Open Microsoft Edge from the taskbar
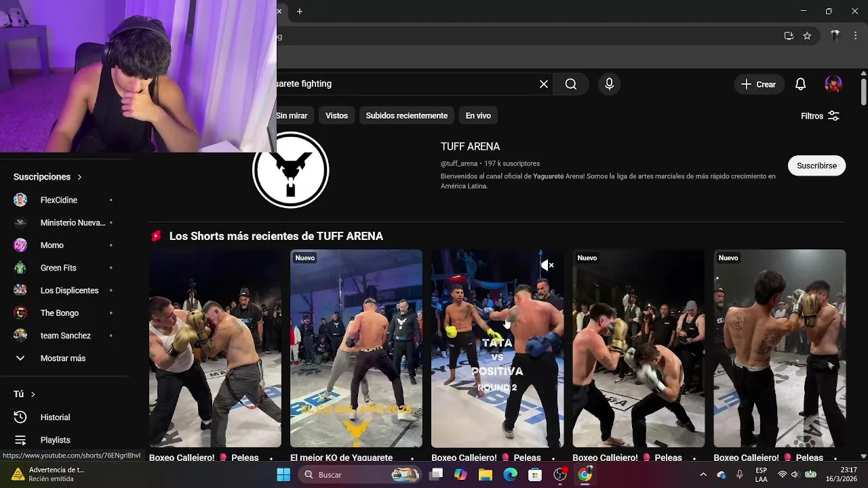This screenshot has width=868, height=488. (x=510, y=474)
